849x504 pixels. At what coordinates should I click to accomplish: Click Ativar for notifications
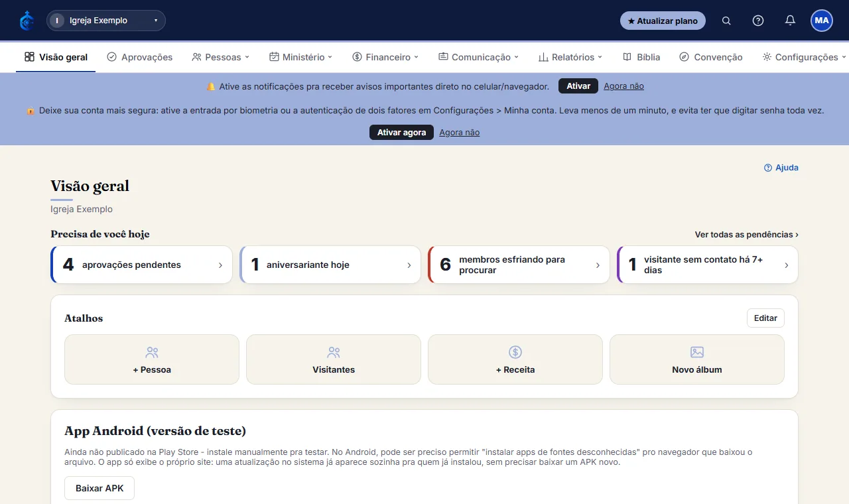(578, 86)
